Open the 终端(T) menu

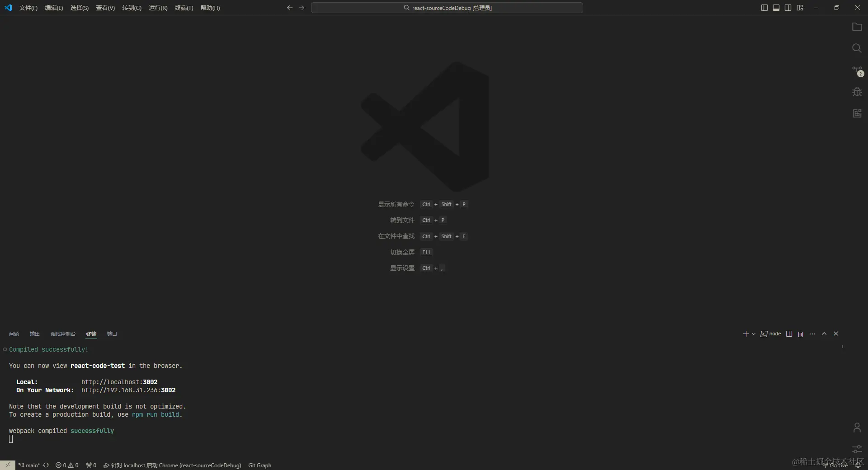tap(184, 8)
